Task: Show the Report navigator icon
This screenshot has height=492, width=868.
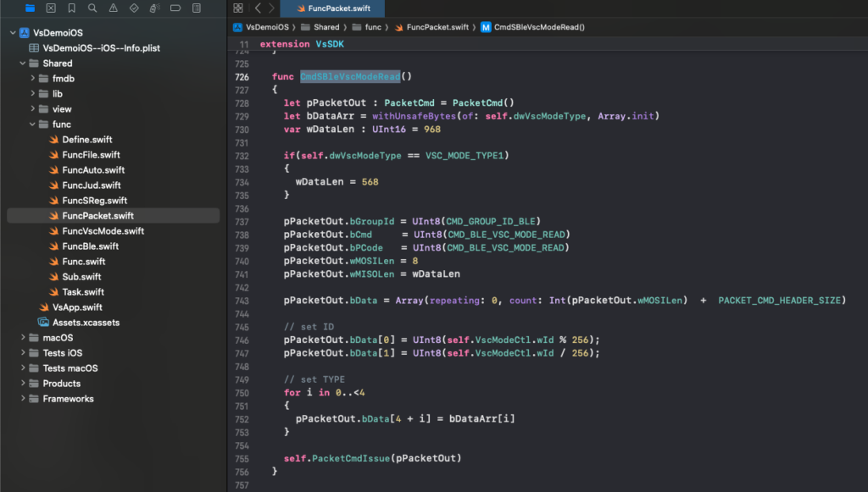Action: [x=196, y=8]
